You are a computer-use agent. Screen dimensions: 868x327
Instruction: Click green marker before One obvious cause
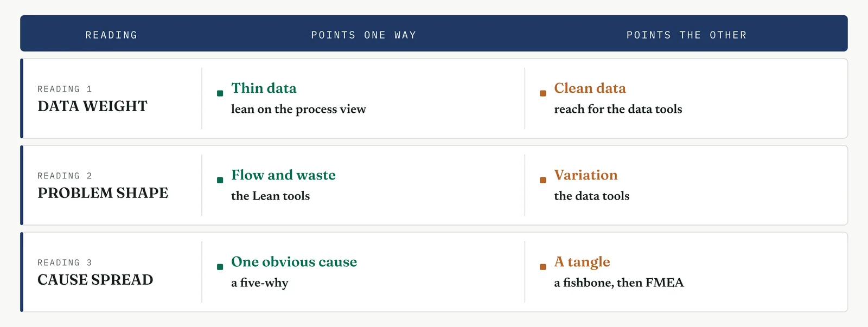coord(220,267)
